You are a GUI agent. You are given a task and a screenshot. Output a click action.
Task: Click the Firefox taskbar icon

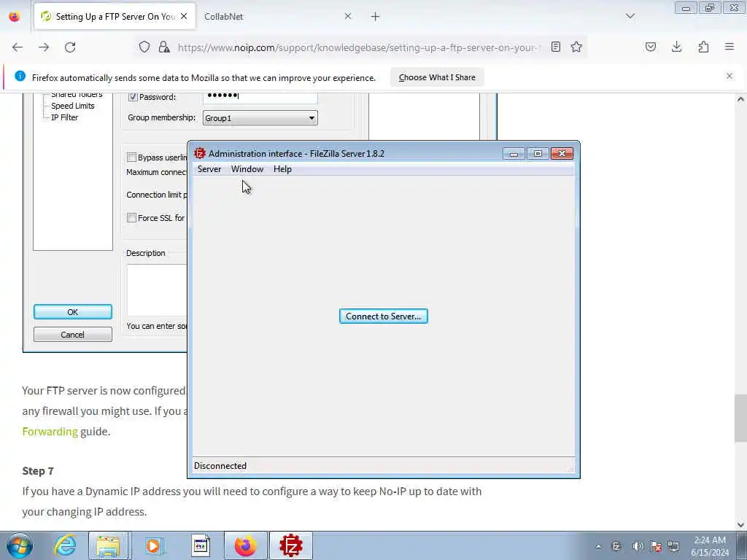pos(245,545)
